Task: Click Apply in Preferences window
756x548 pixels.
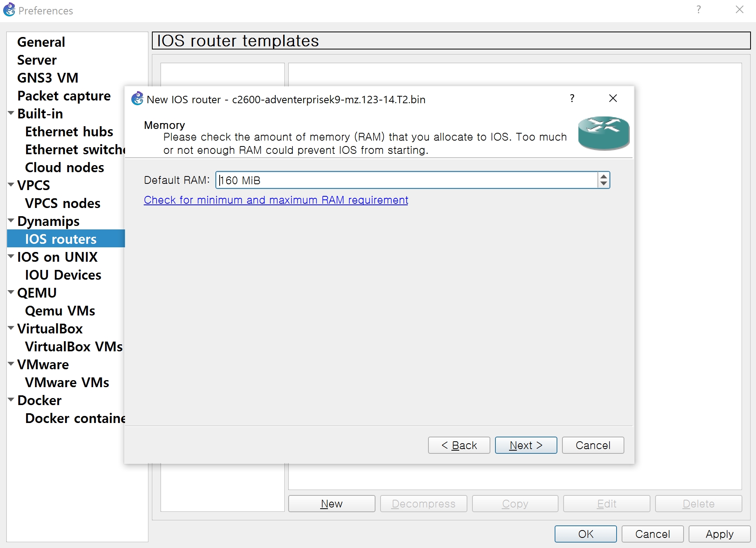Action: point(719,534)
